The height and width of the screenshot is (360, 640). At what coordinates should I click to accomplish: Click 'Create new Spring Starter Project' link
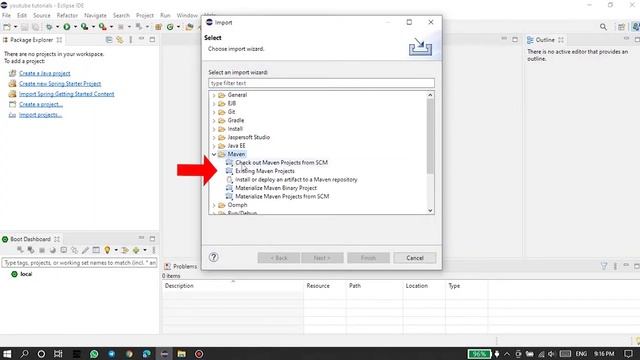pyautogui.click(x=60, y=84)
